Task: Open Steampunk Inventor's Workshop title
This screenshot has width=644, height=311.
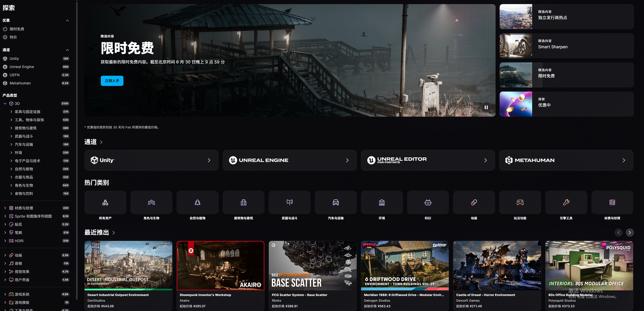Action: [x=205, y=295]
